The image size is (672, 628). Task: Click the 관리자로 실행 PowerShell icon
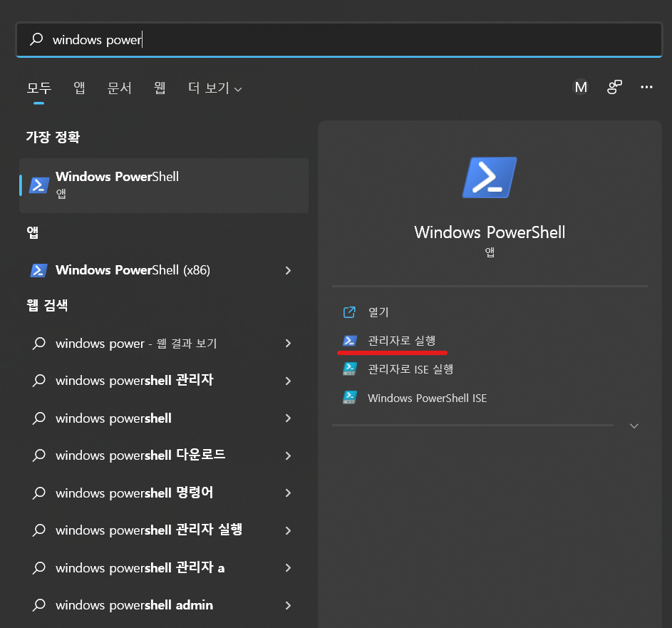(350, 341)
